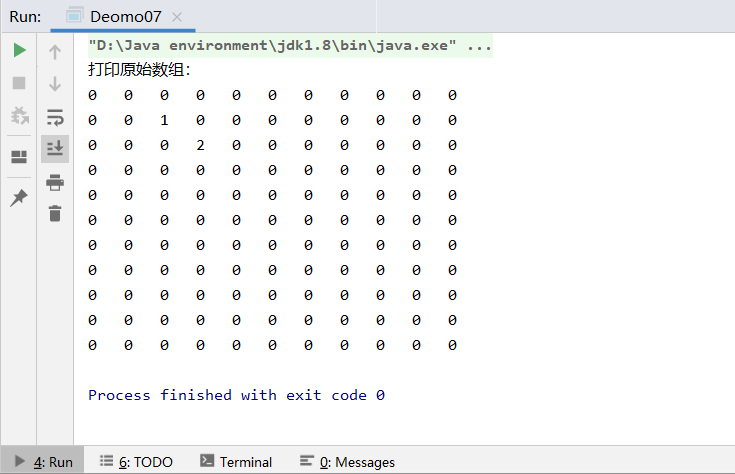This screenshot has height=474, width=735.
Task: Toggle soft-wrap for console output
Action: click(x=55, y=117)
